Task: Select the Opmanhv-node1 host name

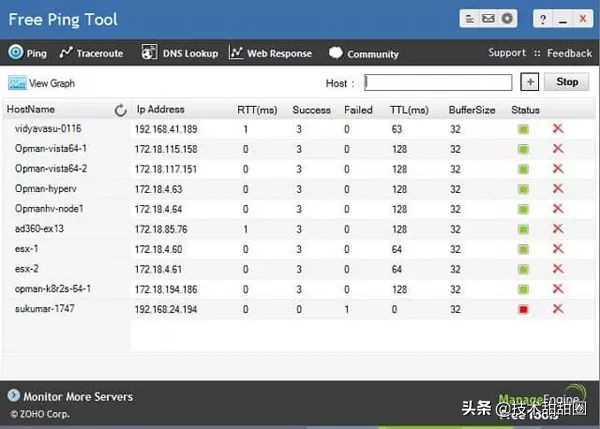Action: (49, 209)
